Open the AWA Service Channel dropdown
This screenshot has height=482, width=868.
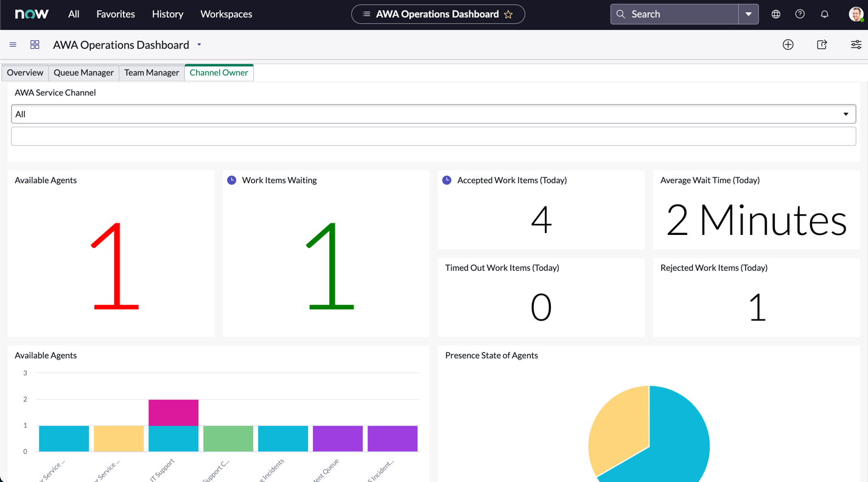tap(433, 114)
